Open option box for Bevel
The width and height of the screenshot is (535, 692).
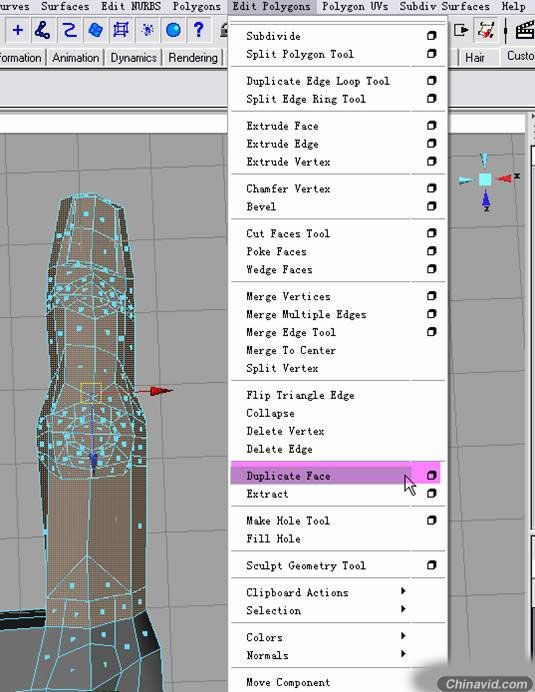432,206
